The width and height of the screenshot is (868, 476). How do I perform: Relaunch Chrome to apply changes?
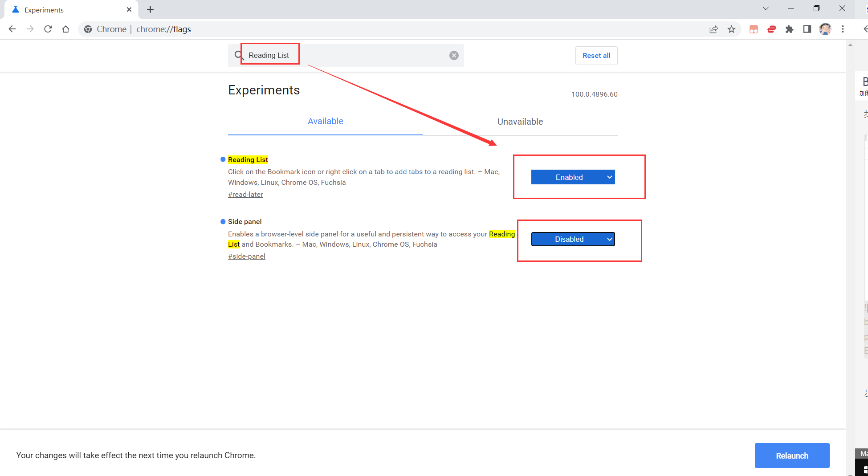pyautogui.click(x=792, y=456)
